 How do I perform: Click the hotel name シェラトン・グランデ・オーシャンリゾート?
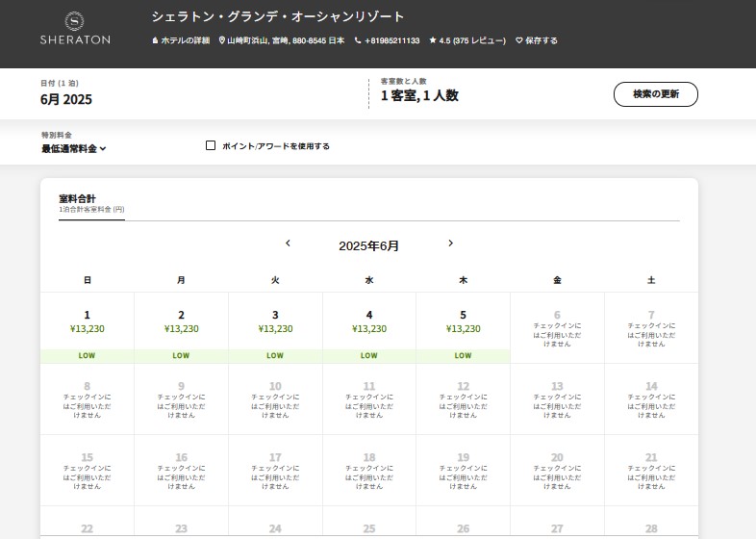tap(278, 17)
